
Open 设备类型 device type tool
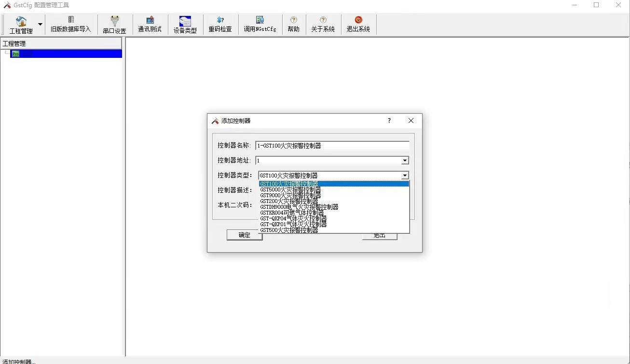pyautogui.click(x=185, y=25)
